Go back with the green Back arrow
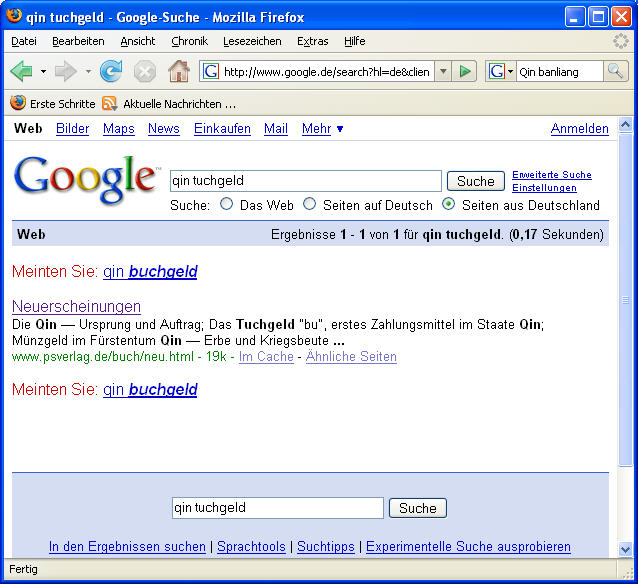 pos(21,72)
